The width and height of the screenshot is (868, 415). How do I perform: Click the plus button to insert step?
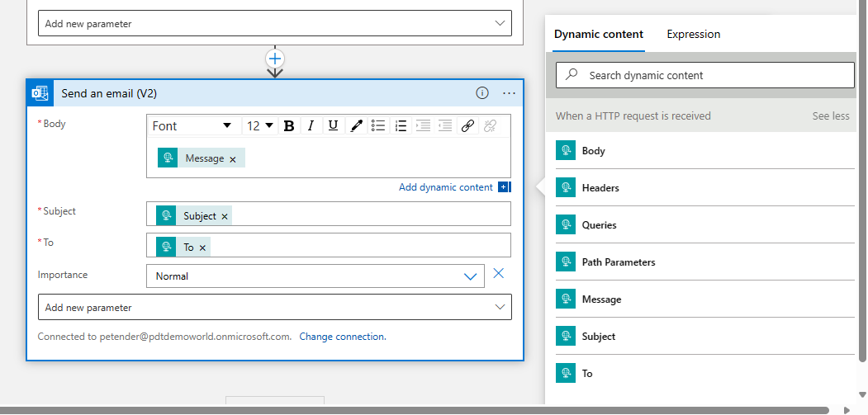coord(275,59)
